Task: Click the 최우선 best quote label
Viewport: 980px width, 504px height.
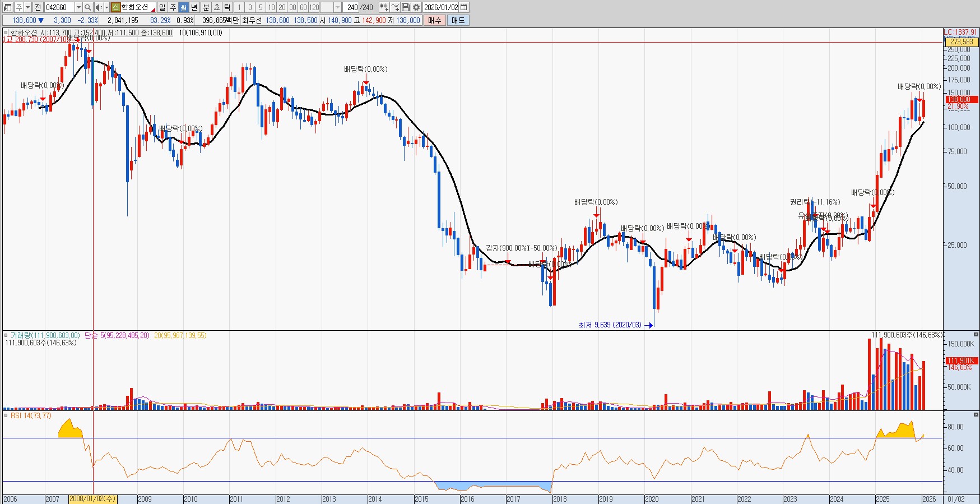Action: (252, 20)
